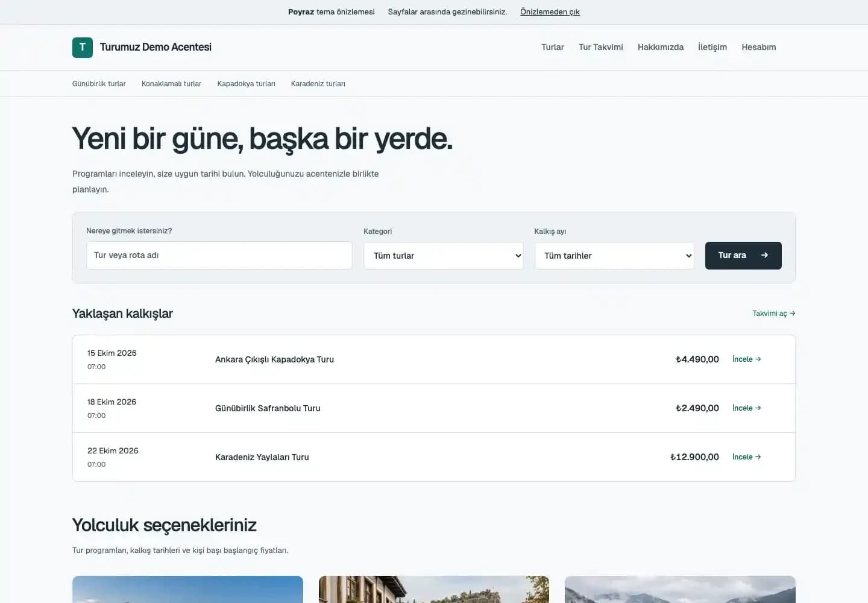Open the Kategori dropdown

[x=444, y=256]
